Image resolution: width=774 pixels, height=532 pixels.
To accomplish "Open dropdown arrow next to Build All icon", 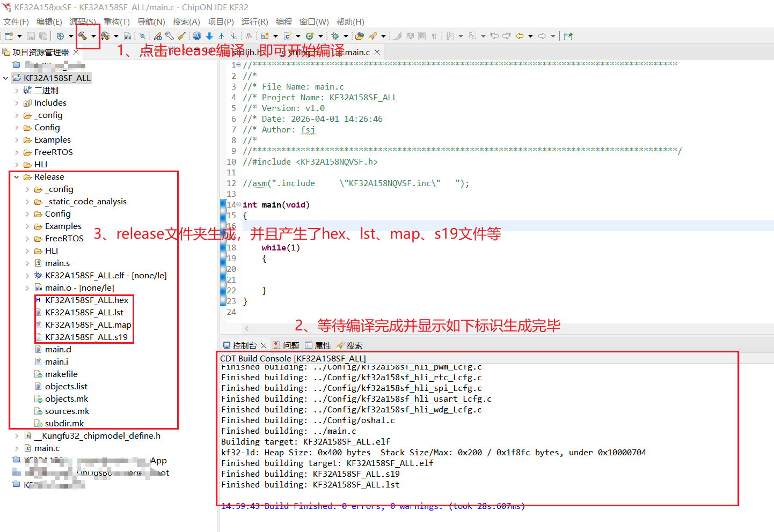I will click(116, 36).
